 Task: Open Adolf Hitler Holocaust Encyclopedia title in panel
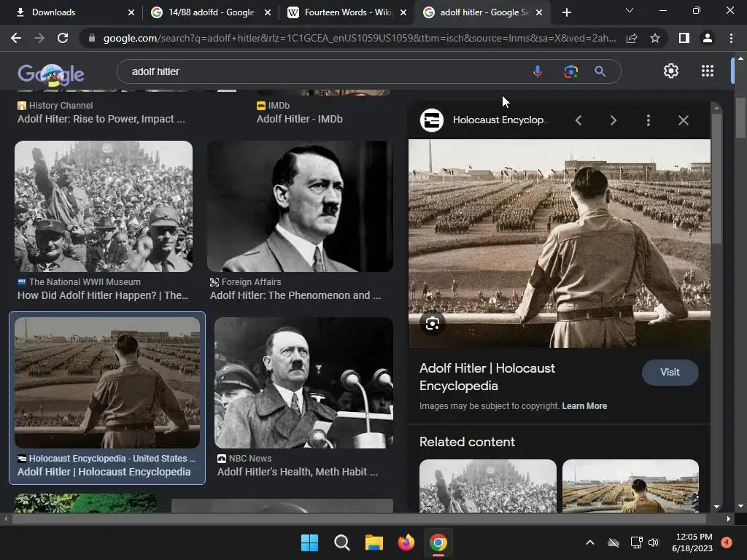tap(487, 377)
